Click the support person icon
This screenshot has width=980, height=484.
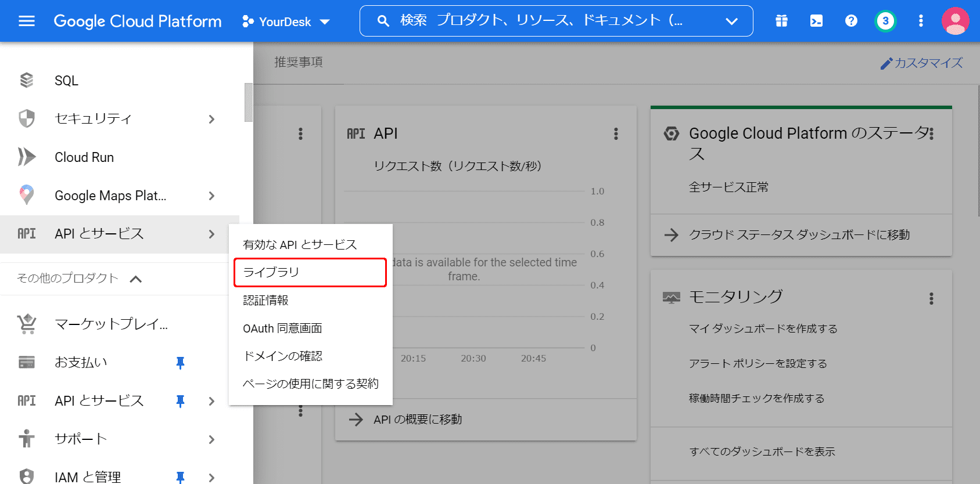pyautogui.click(x=27, y=439)
